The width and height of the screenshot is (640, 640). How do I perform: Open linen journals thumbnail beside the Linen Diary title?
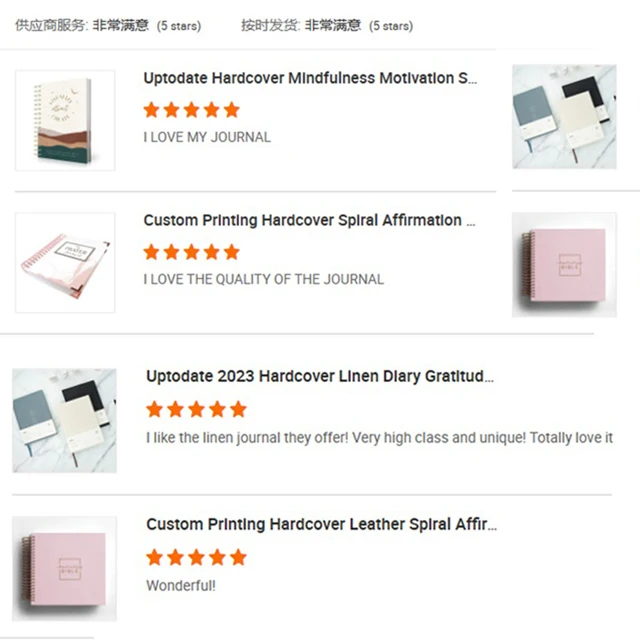[x=64, y=420]
